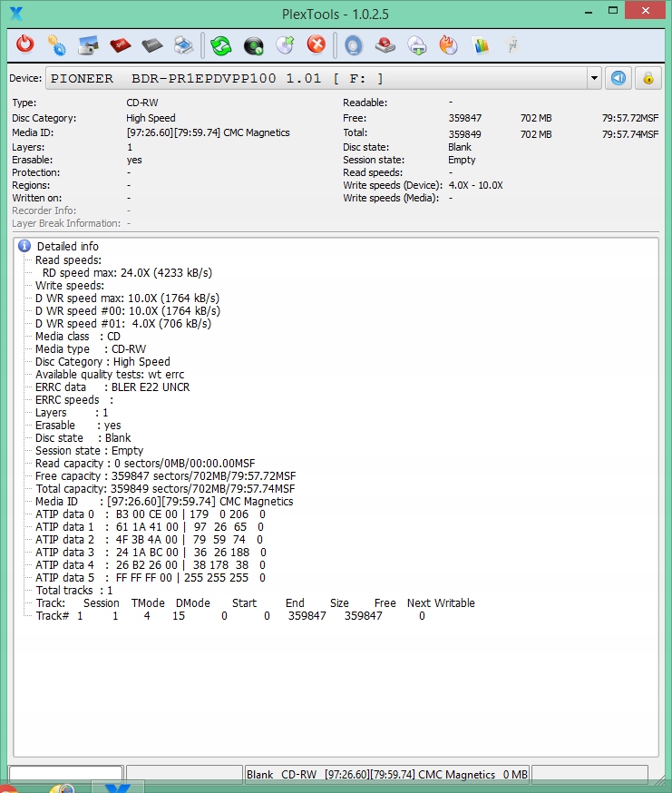The image size is (672, 793).
Task: Select the 'Track# 1' data row
Action: pos(230,615)
